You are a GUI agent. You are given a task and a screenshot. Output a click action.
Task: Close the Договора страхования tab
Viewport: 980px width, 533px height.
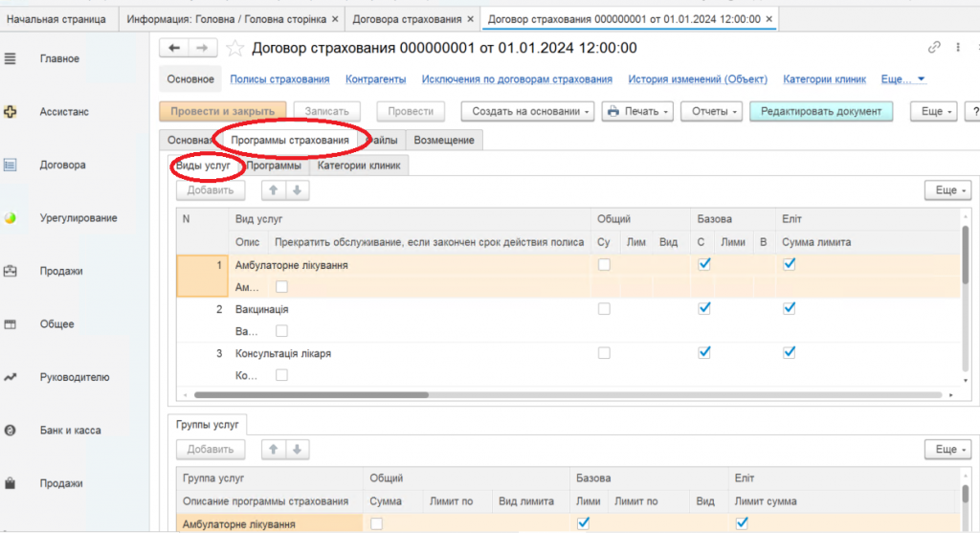pos(472,19)
